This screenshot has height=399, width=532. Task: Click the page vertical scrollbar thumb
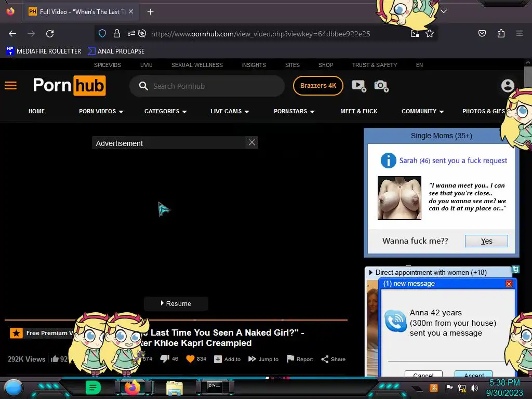[528, 77]
